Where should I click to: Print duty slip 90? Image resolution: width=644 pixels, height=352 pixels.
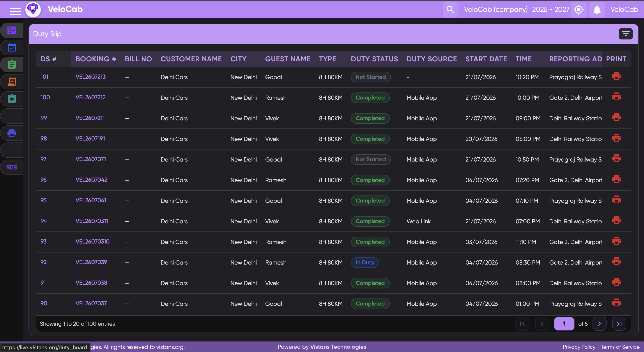tap(616, 302)
